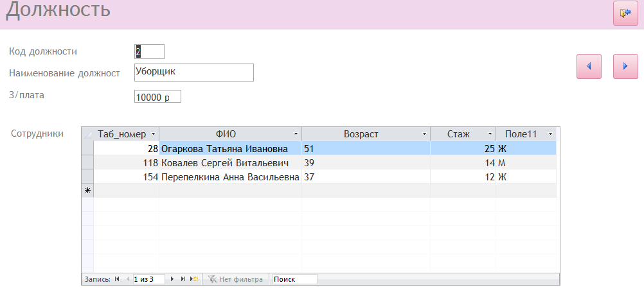Go to previous record in subform navigator

tap(127, 279)
